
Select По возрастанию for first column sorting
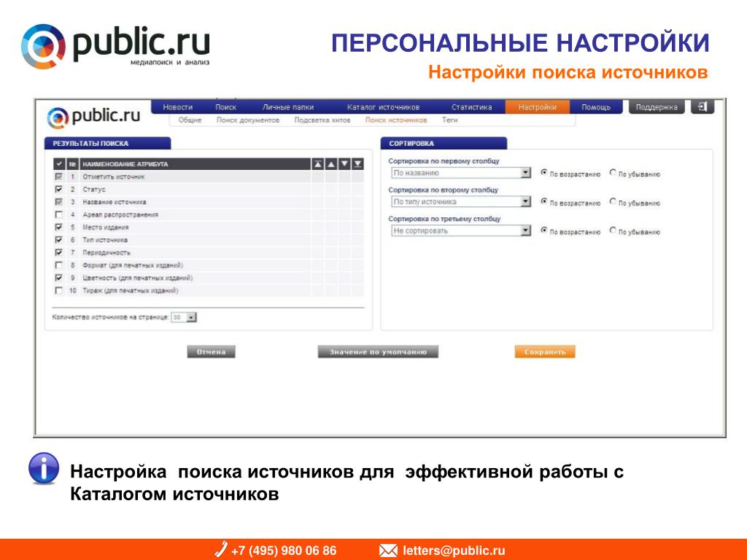(x=543, y=173)
